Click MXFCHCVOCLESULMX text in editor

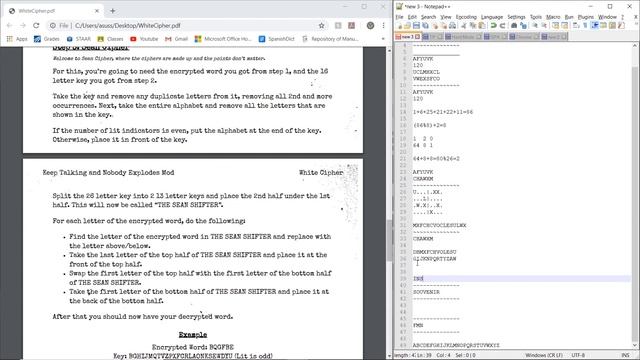click(439, 225)
